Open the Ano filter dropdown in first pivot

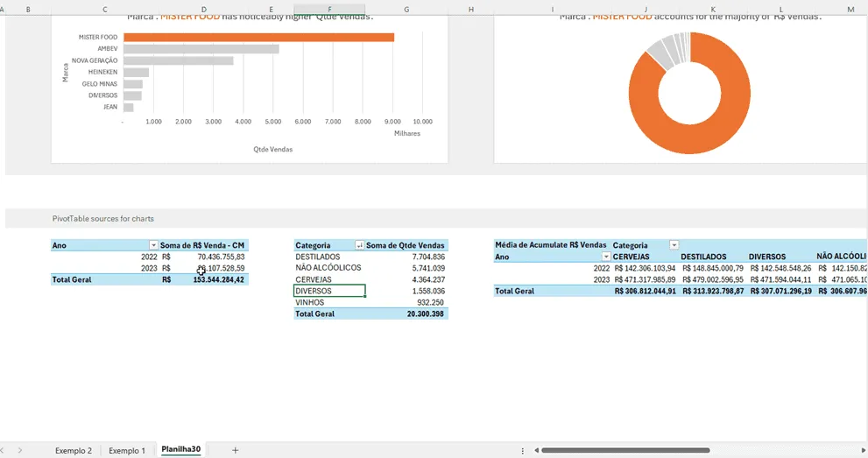(153, 245)
